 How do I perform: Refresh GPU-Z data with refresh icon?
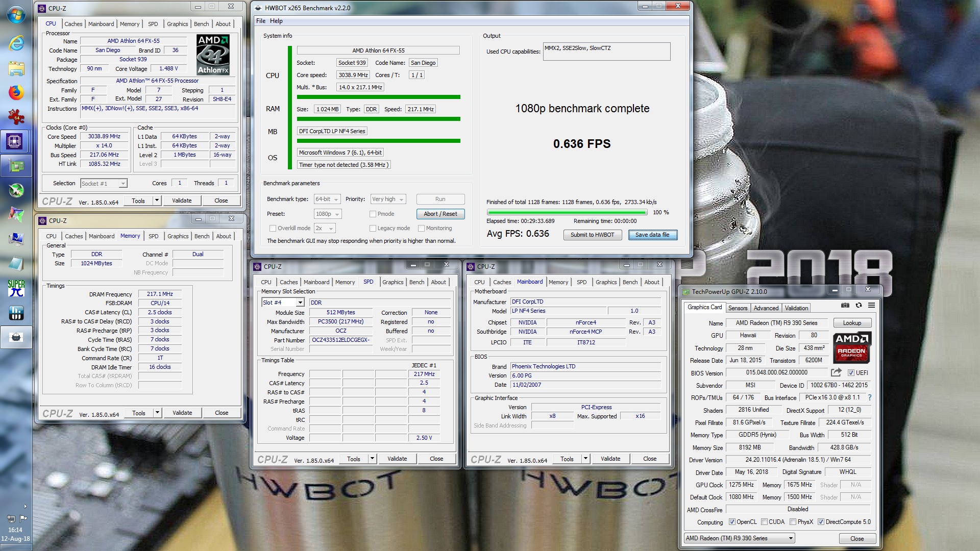click(859, 305)
